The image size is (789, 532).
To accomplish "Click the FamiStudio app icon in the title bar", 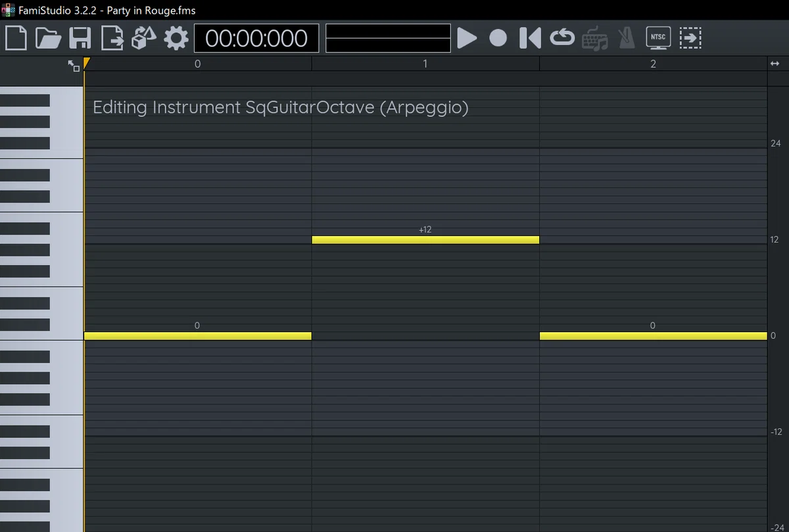I will (9, 10).
